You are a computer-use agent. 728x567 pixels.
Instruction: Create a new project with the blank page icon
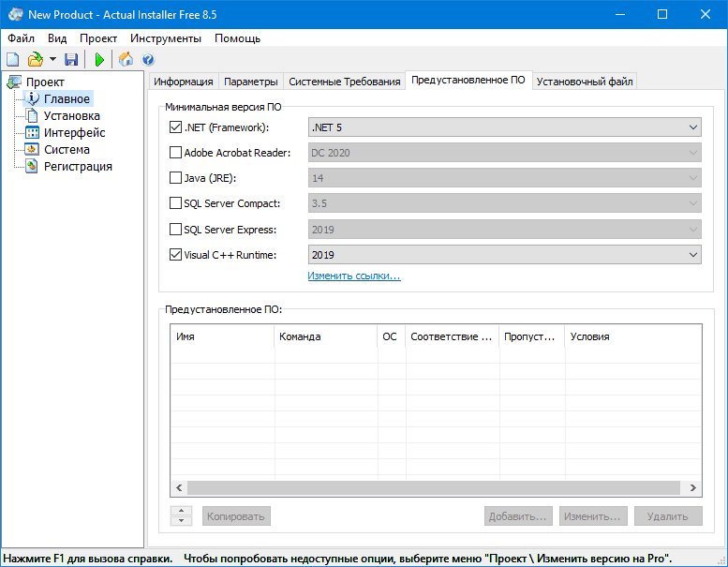coord(13,60)
